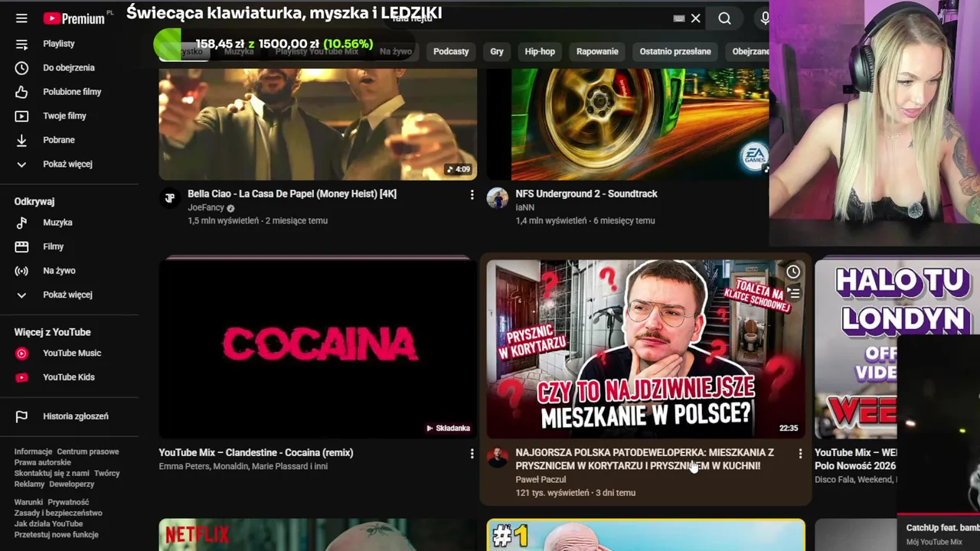Open more options for Patodeweloperka video
Screen dimensions: 980x551
coord(800,454)
